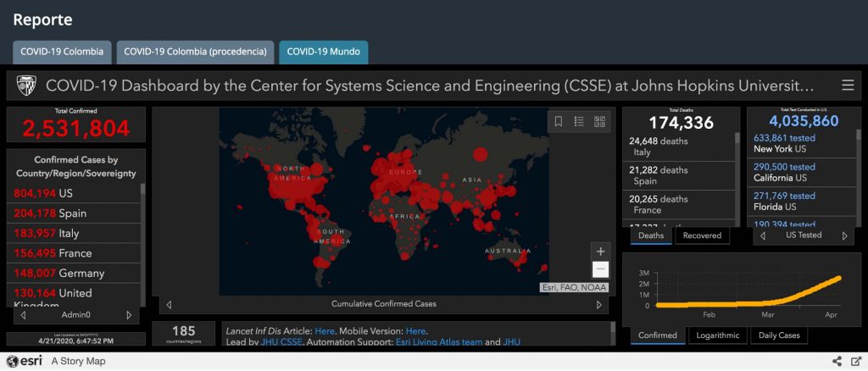
Task: Open the map bookmarks icon
Action: tap(559, 122)
